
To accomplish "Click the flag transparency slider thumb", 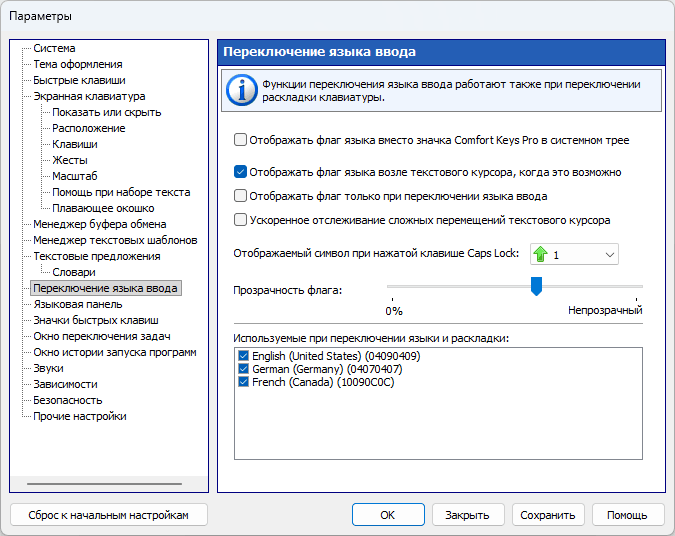I will click(536, 286).
